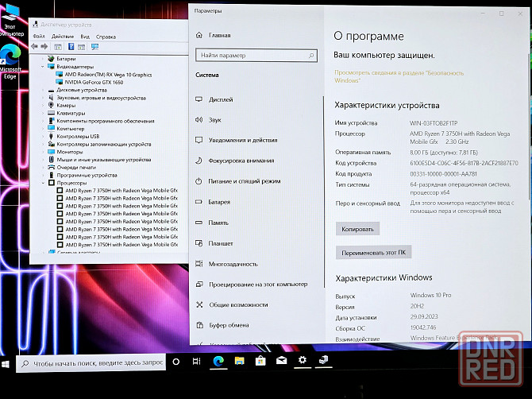Click OS build value 19042.746
The image size is (532, 399).
423,327
